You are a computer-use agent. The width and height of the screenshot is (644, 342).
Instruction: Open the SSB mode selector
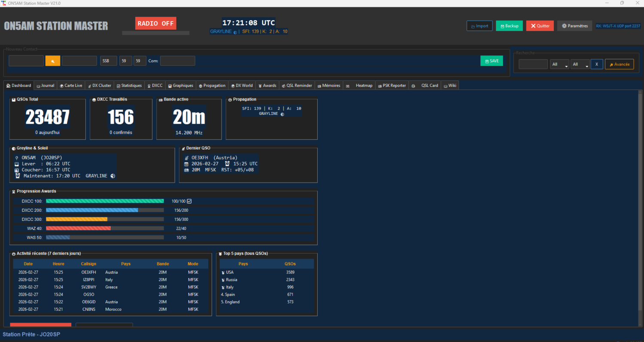pos(109,61)
